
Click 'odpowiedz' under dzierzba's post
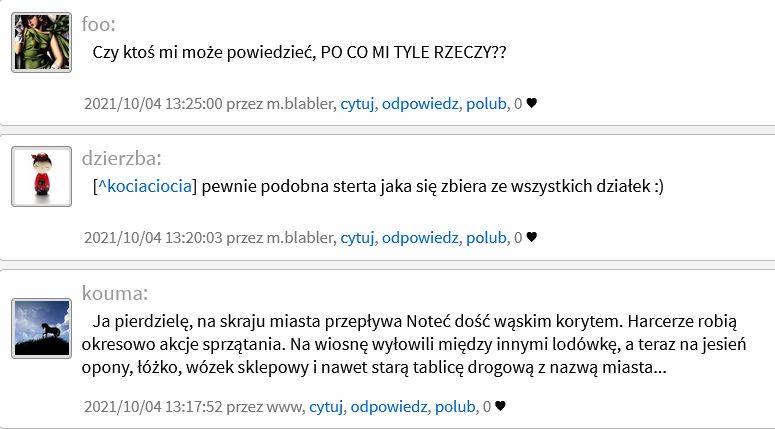pyautogui.click(x=420, y=238)
